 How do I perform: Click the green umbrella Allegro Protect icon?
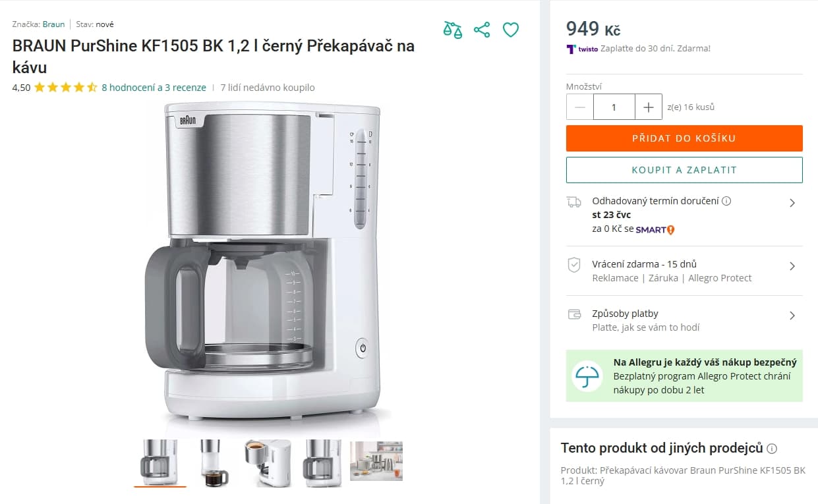point(587,376)
